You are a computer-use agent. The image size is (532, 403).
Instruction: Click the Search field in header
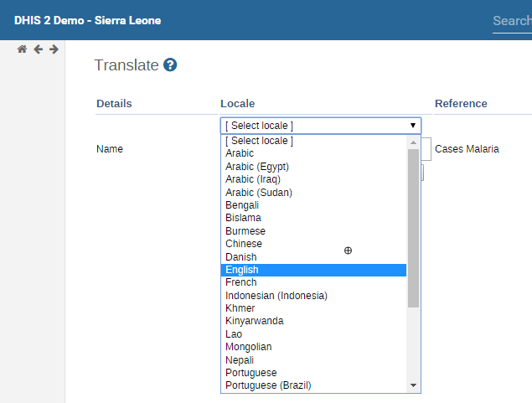tap(511, 21)
